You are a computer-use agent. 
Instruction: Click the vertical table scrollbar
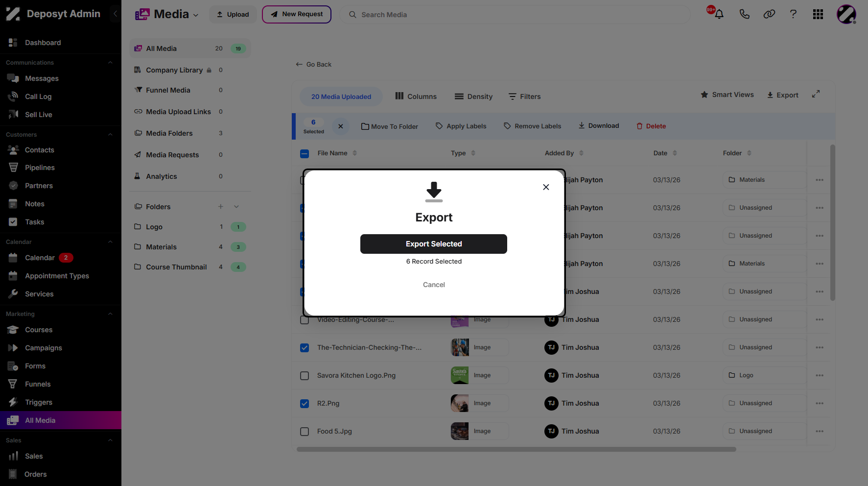coord(833,222)
